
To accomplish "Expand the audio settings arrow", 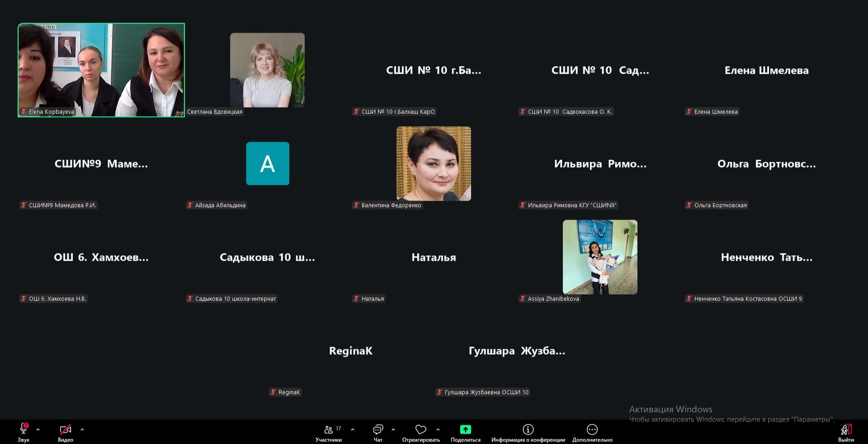I will pos(38,430).
